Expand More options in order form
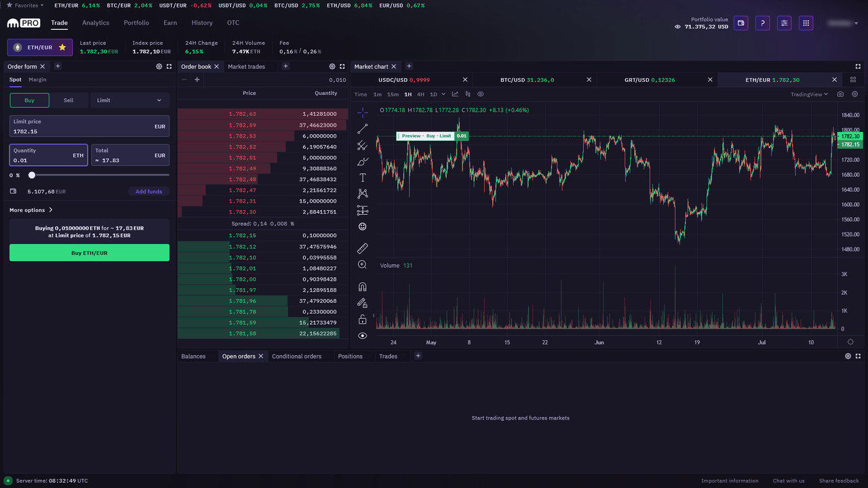The height and width of the screenshot is (488, 868). [x=31, y=210]
